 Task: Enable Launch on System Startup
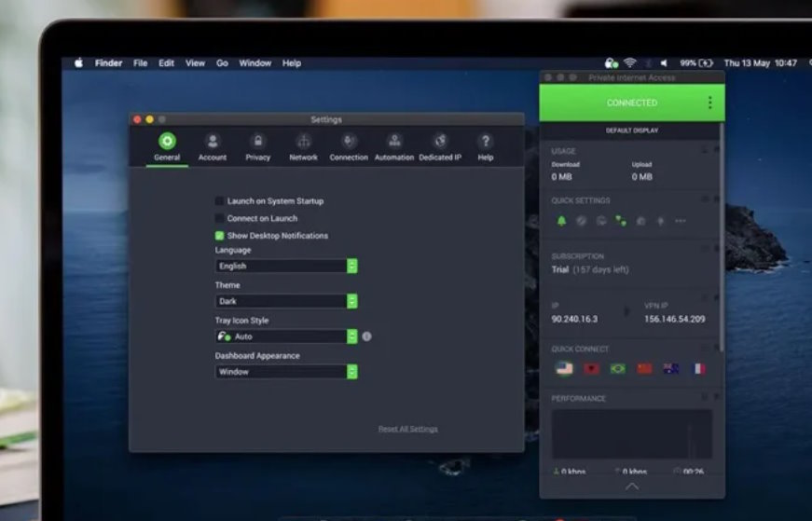tap(219, 201)
